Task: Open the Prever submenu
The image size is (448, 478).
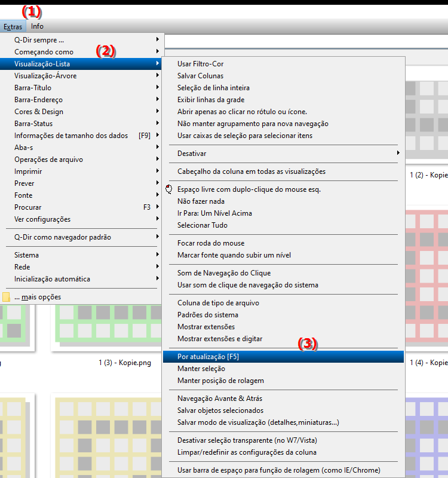Action: [81, 183]
